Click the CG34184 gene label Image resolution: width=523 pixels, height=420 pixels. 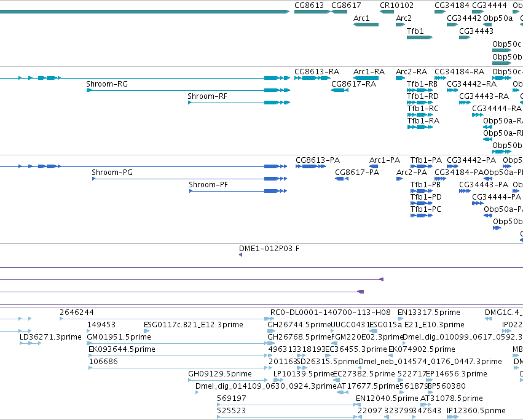pyautogui.click(x=452, y=6)
